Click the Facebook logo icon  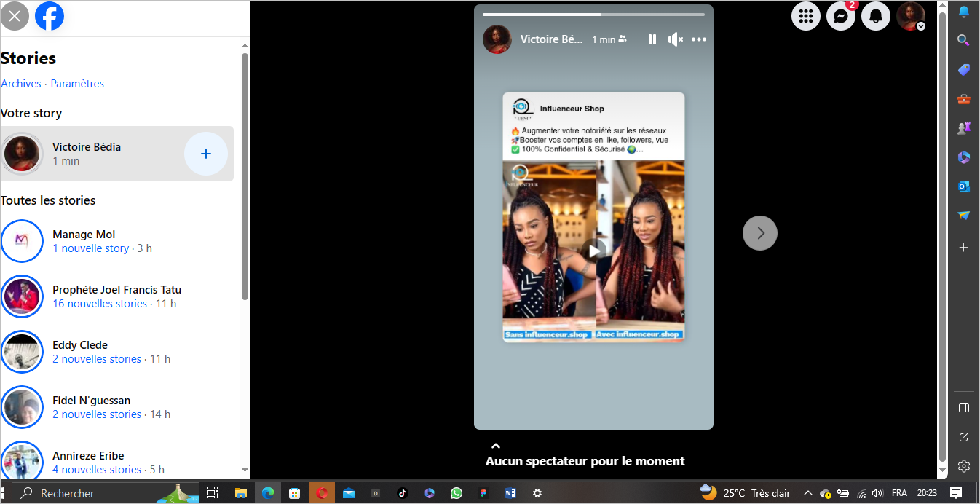(50, 16)
